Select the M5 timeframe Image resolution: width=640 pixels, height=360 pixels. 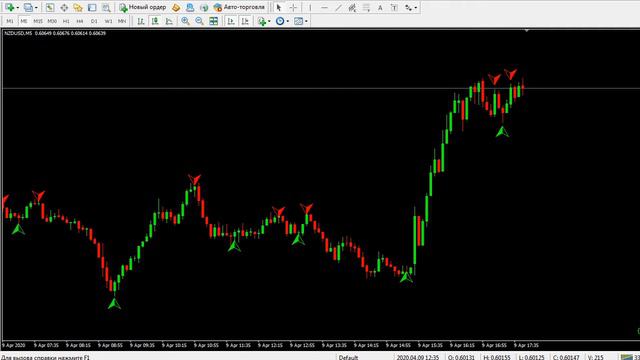click(x=24, y=21)
